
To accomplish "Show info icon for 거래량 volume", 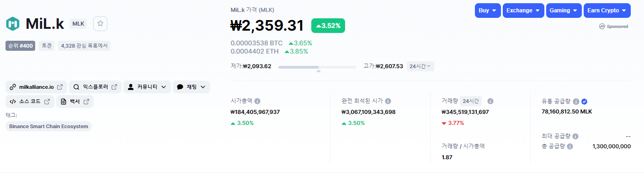I will point(490,101).
